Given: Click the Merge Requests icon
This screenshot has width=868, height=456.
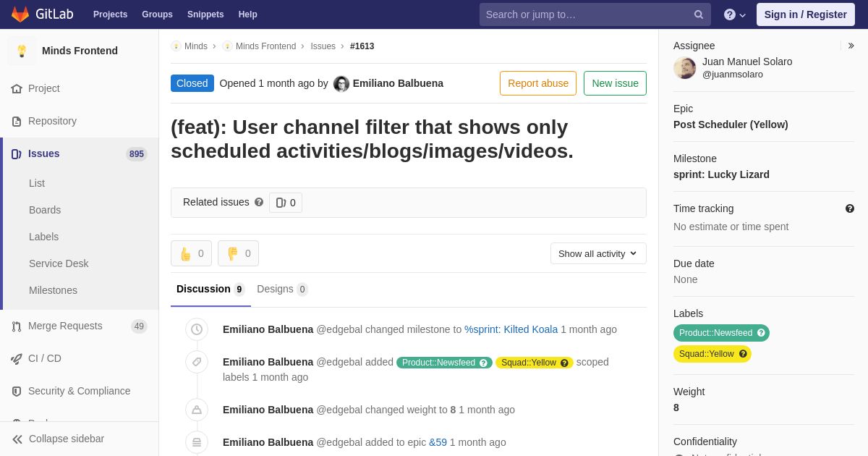Looking at the screenshot, I should [x=17, y=326].
